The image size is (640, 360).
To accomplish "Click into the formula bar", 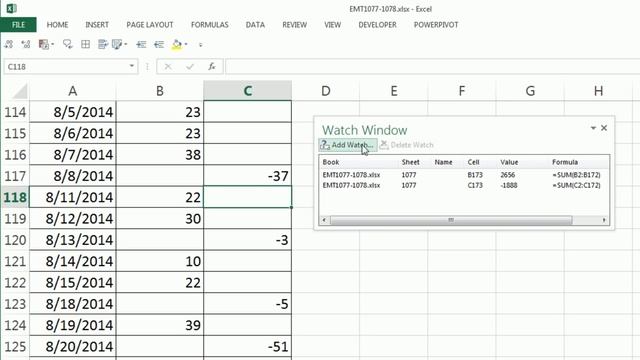I will pos(432,67).
